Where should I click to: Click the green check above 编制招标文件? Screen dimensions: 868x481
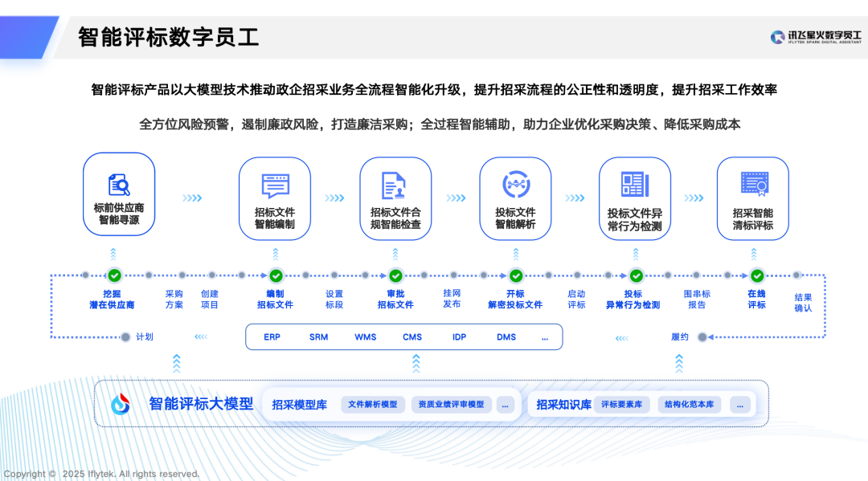click(x=276, y=275)
